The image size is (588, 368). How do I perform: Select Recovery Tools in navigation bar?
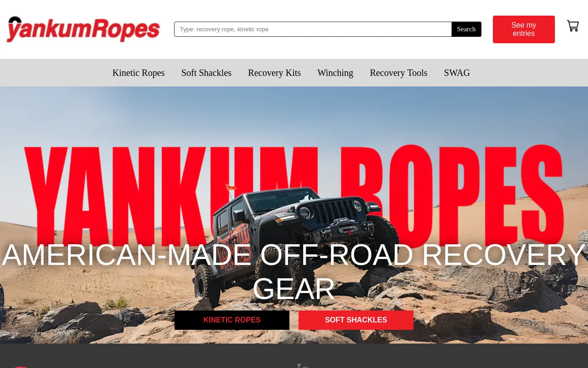click(398, 73)
